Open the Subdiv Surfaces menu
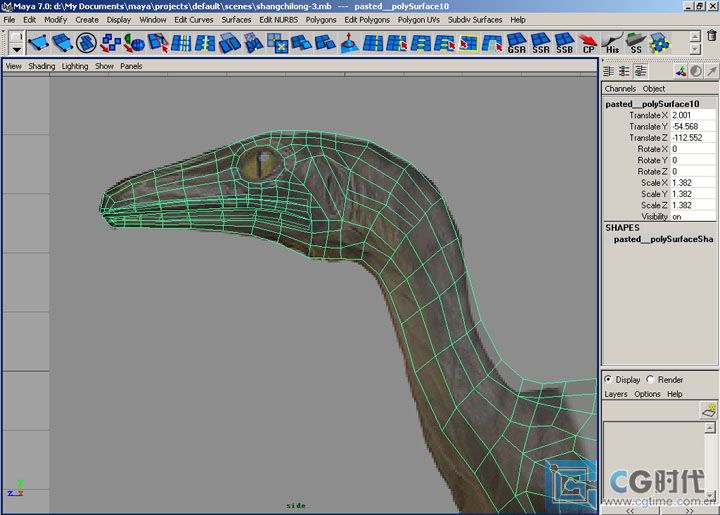Viewport: 720px width, 515px height. tap(475, 20)
